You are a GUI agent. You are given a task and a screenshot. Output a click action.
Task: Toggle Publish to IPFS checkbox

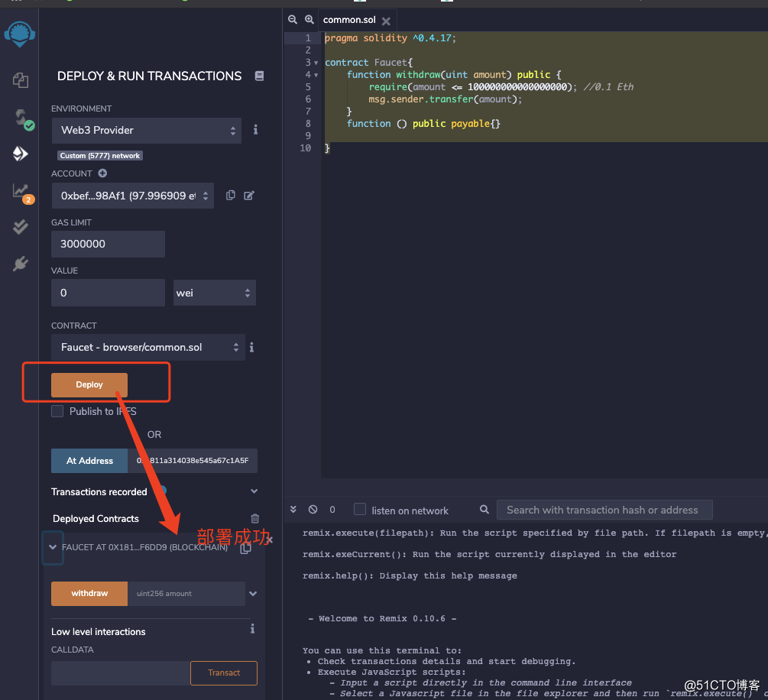pos(57,411)
